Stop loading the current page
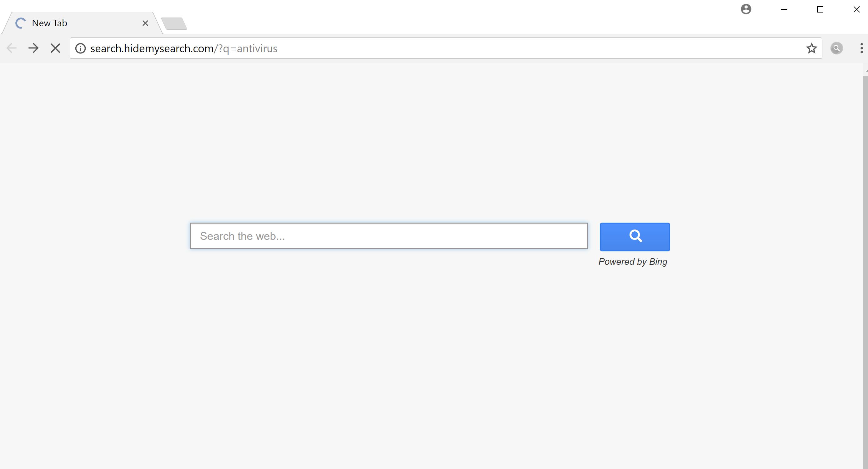This screenshot has width=868, height=469. coord(55,48)
